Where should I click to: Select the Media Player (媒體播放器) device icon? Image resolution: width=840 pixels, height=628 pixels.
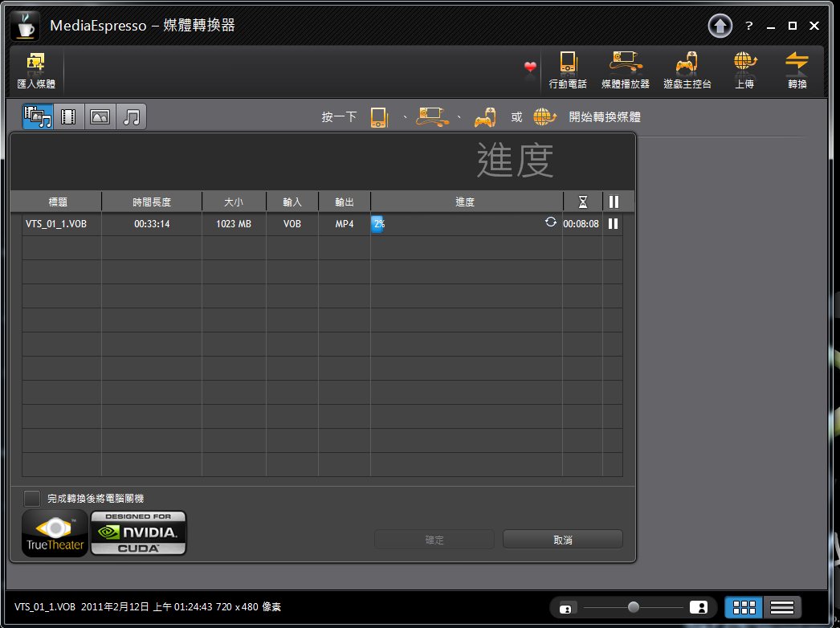click(x=625, y=70)
